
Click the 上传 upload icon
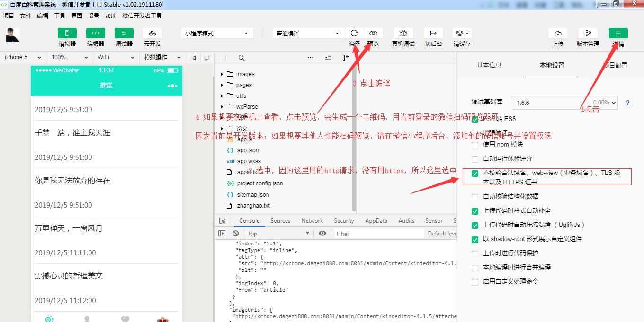[x=558, y=33]
